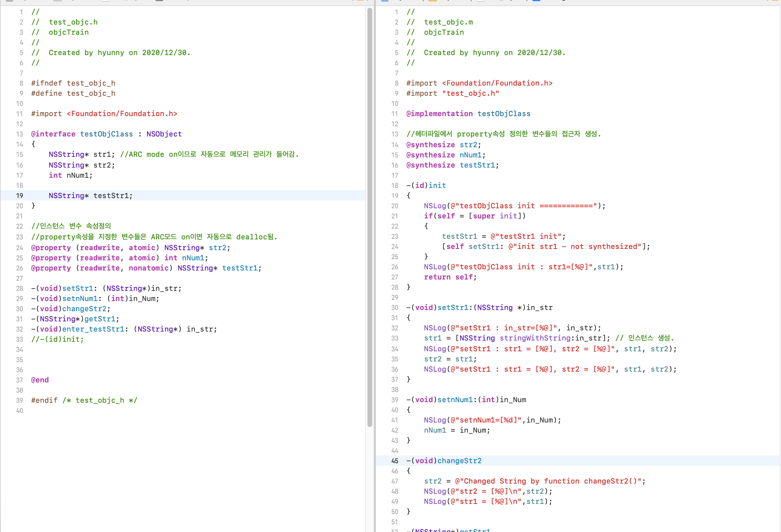Image resolution: width=781 pixels, height=532 pixels.
Task: Click the changeStr2 method name in implementation
Action: (459, 461)
